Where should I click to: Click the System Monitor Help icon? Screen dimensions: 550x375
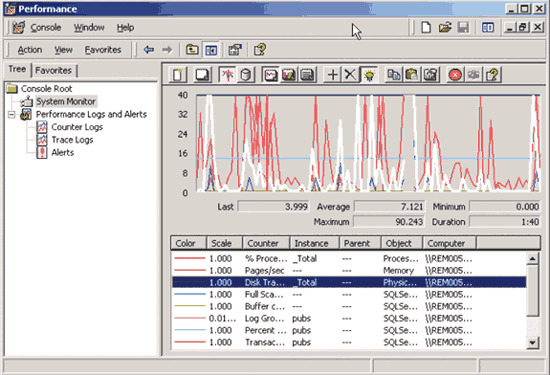coord(492,75)
